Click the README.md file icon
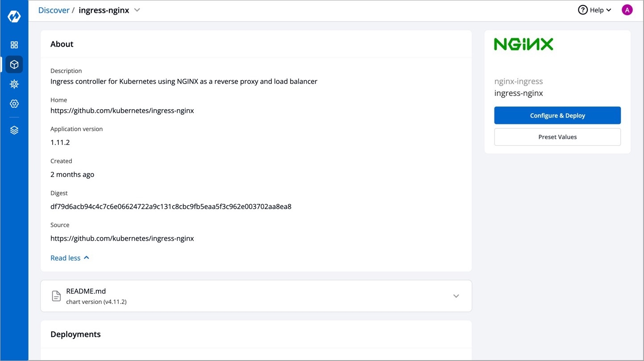 56,296
